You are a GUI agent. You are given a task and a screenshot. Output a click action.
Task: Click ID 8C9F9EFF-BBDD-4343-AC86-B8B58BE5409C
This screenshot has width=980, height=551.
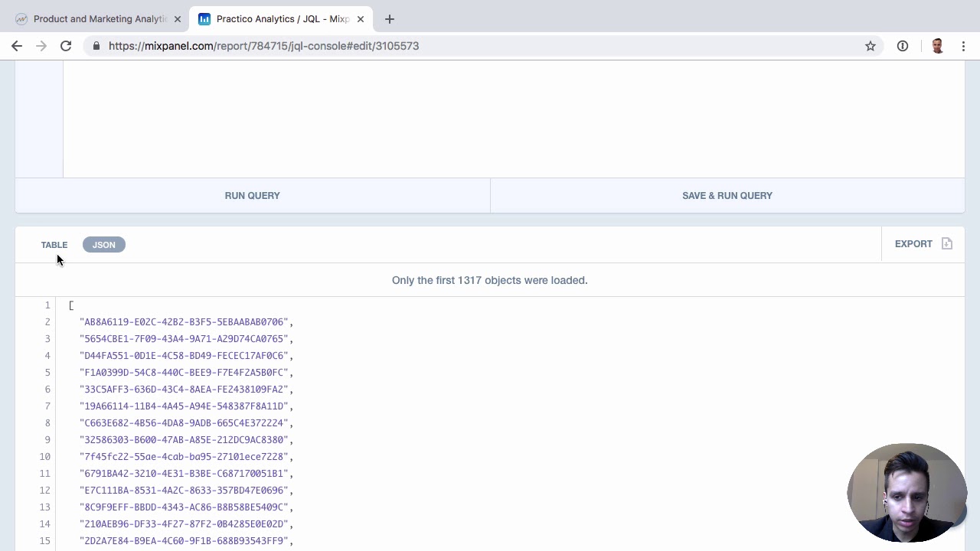(x=184, y=507)
